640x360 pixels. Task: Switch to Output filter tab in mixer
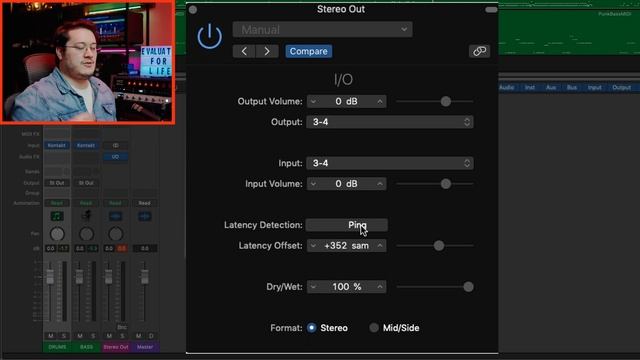[x=621, y=87]
